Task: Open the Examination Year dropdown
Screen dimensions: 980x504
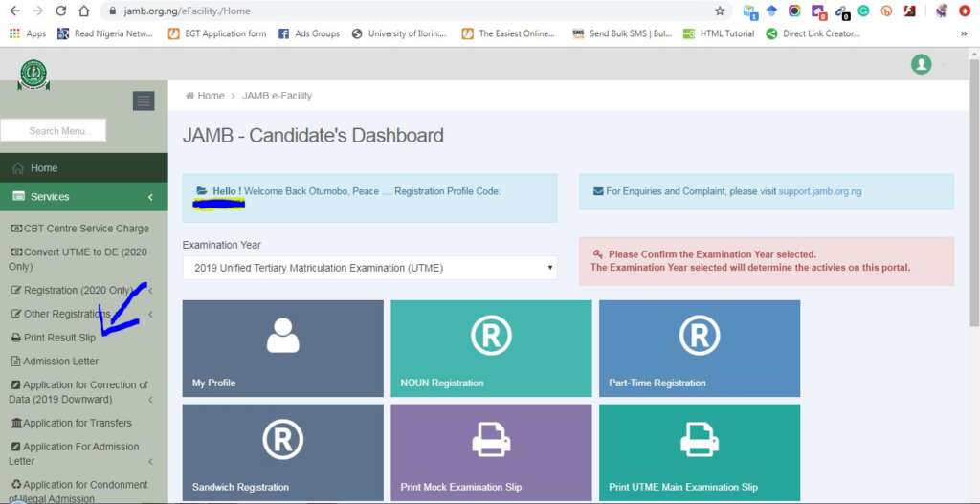Action: pos(369,268)
